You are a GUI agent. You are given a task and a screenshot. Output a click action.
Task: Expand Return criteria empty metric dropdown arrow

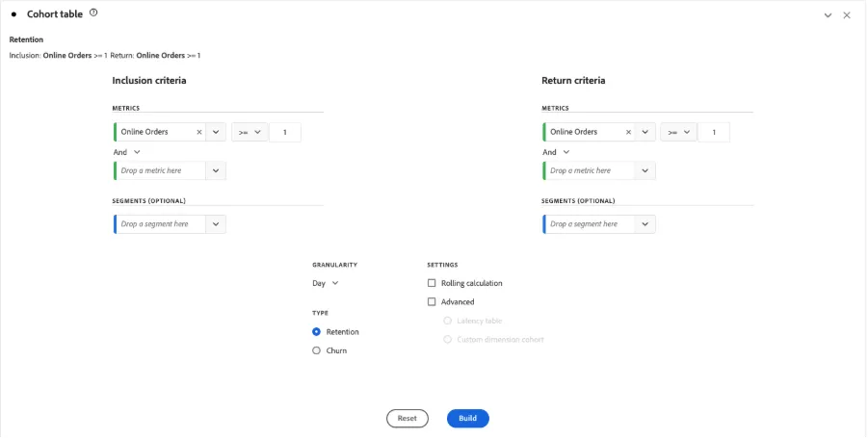click(x=644, y=170)
